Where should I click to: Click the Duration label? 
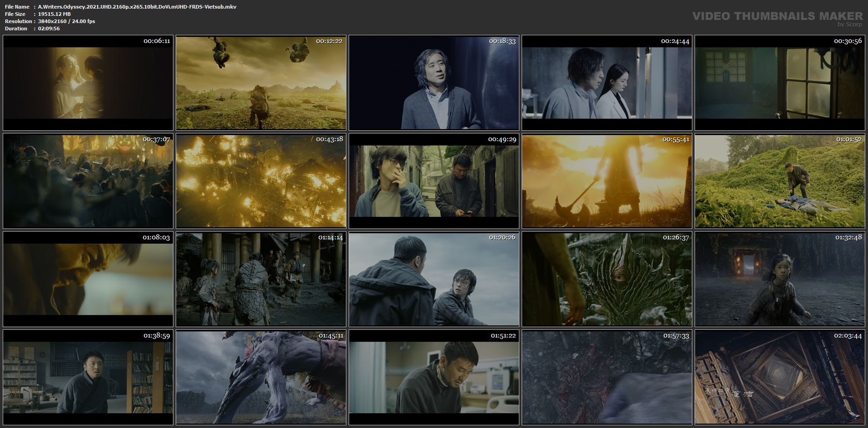point(16,29)
